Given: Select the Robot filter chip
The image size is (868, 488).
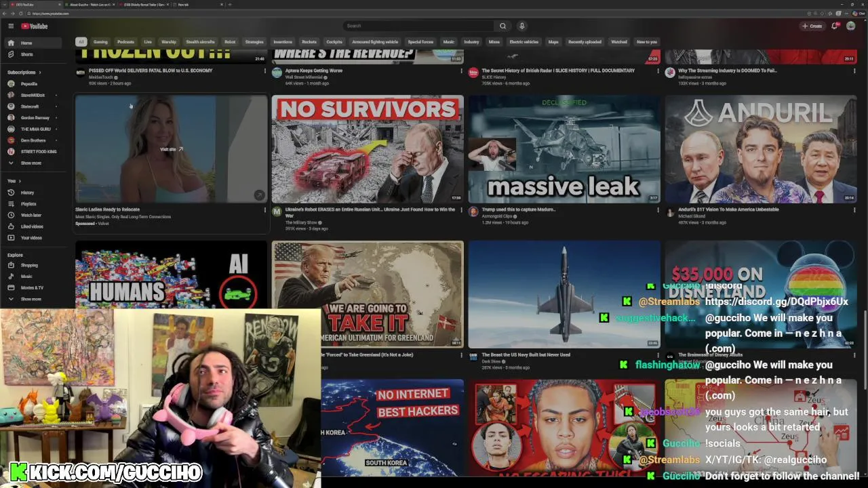Looking at the screenshot, I should pyautogui.click(x=230, y=42).
